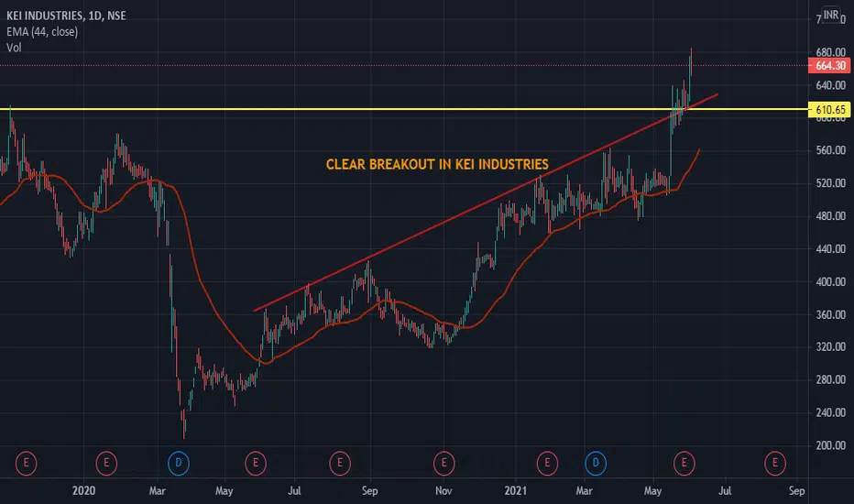Click the 200.00 price axis label

(x=830, y=445)
